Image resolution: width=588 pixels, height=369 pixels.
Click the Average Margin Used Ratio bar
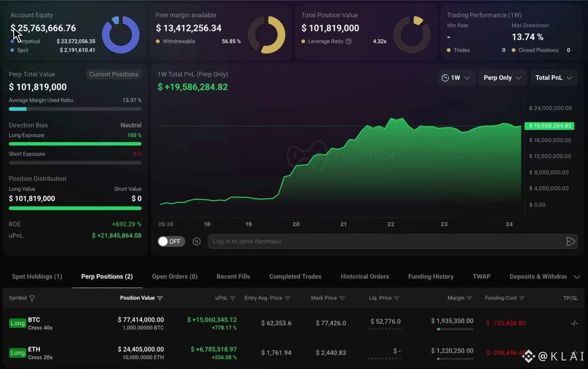(75, 109)
